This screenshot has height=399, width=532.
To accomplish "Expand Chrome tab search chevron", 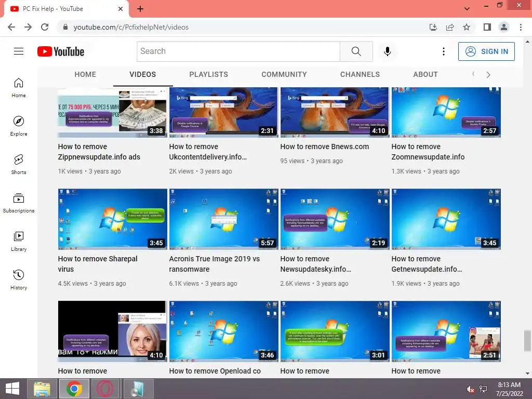I will pos(467,9).
